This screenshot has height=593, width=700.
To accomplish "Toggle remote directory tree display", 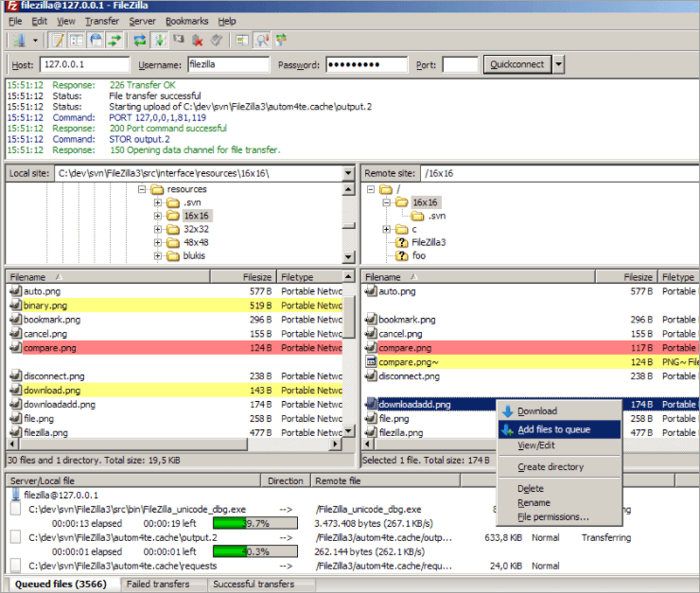I will (96, 41).
